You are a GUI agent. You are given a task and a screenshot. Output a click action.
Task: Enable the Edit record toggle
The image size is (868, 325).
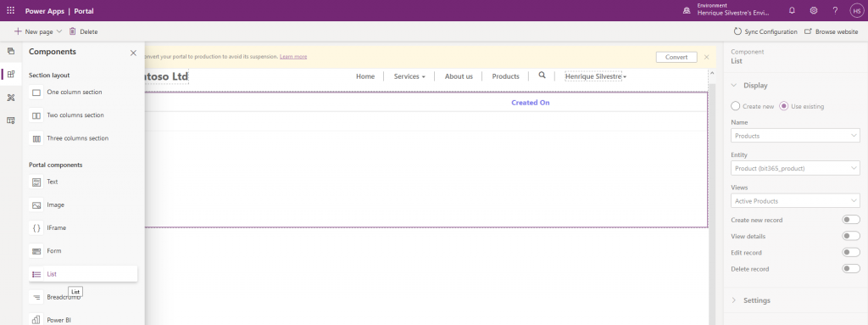[851, 252]
